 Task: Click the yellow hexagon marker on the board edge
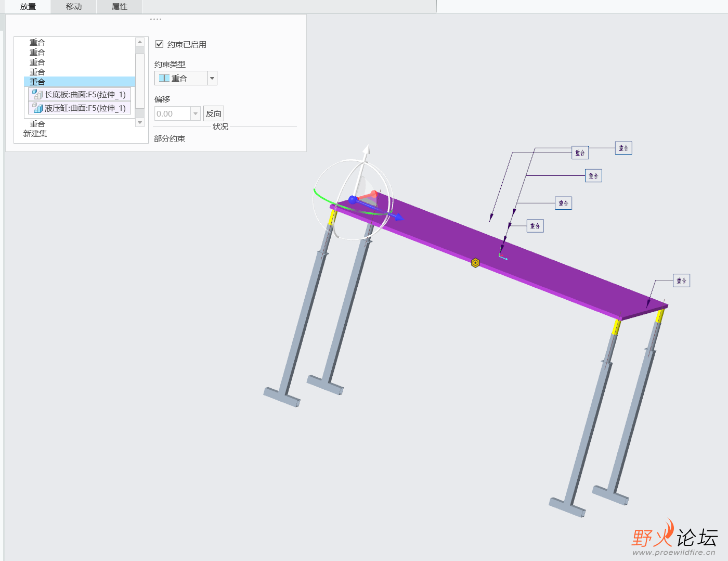pyautogui.click(x=475, y=263)
